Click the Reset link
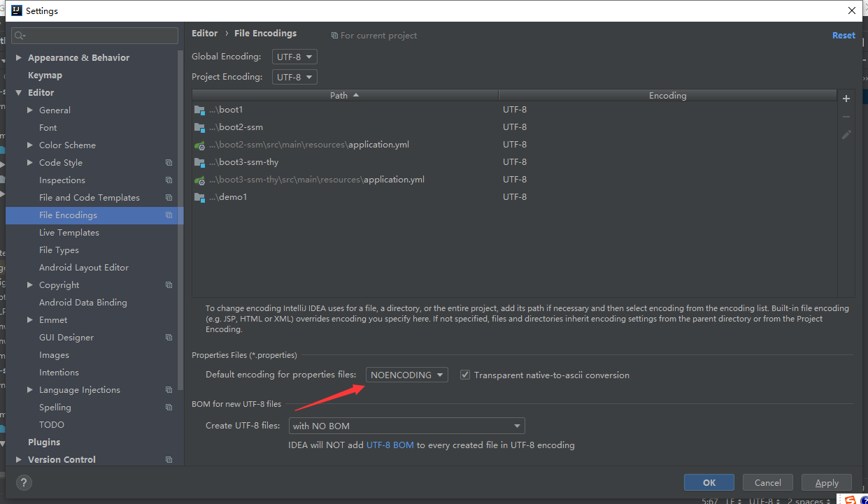868x504 pixels. (844, 35)
